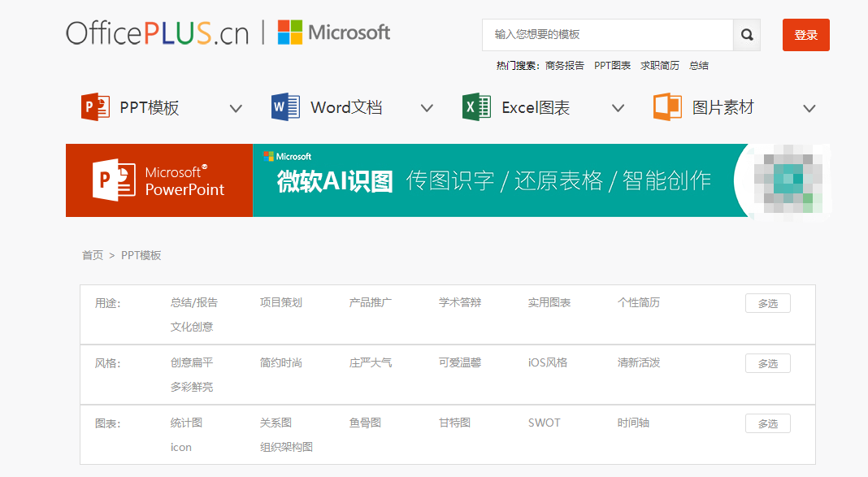Click the OfficePLUS.cn logo
The image size is (868, 477).
158,33
